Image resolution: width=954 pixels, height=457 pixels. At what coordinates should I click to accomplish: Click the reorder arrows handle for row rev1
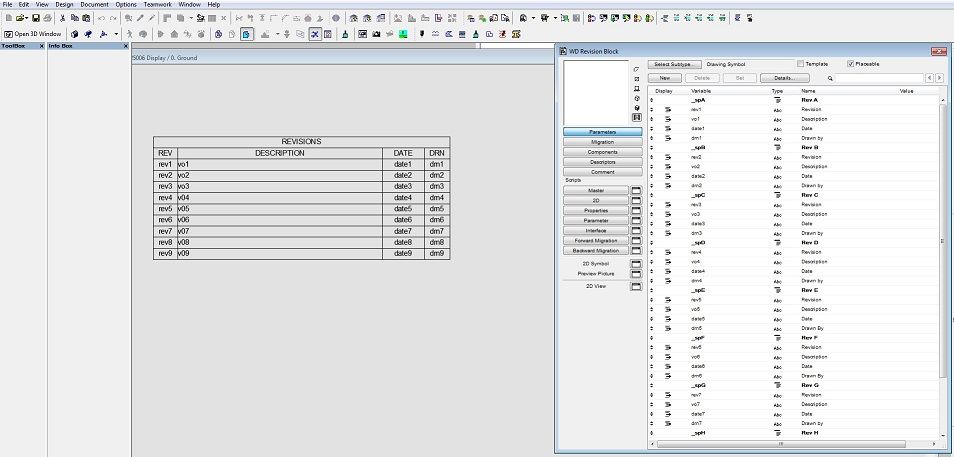pyautogui.click(x=652, y=110)
